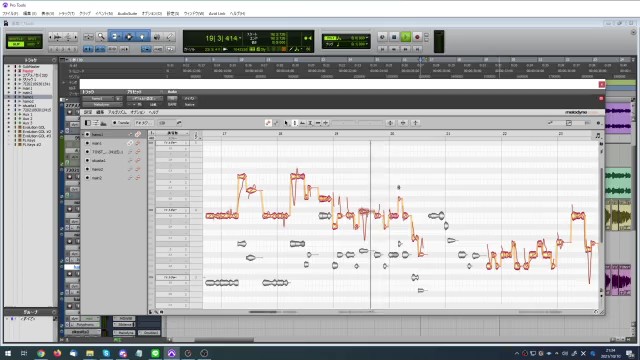Click the Fast Forward transport button
The width and height of the screenshot is (640, 360).
[405, 49]
